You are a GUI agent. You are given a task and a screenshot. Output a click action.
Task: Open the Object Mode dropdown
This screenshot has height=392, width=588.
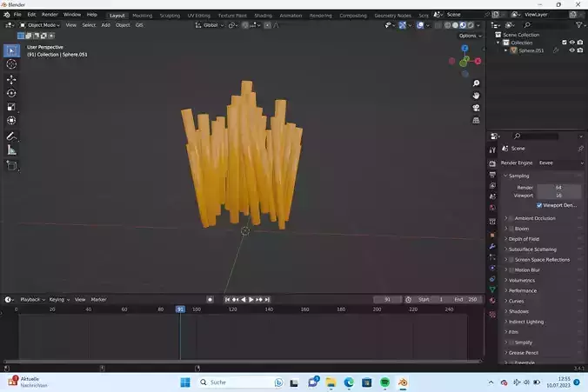[40, 25]
